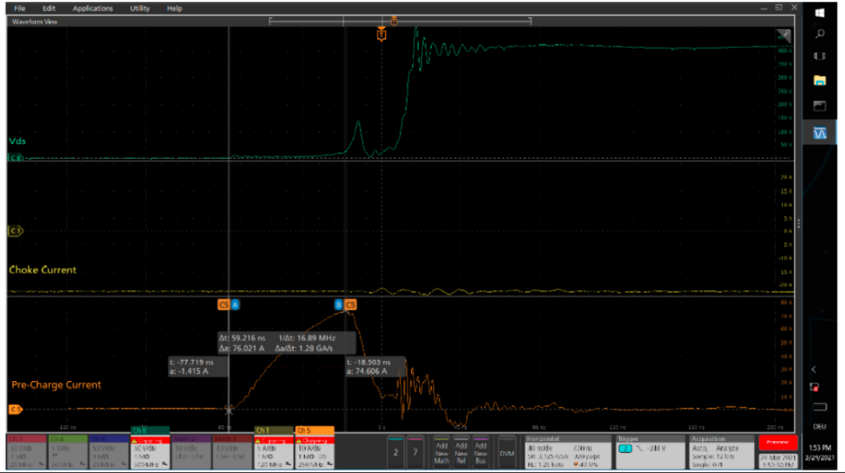Open File Explorer from the taskbar
This screenshot has width=845, height=473.
click(820, 80)
